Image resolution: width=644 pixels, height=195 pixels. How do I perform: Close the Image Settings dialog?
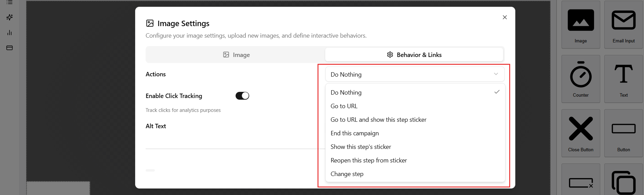click(x=504, y=17)
